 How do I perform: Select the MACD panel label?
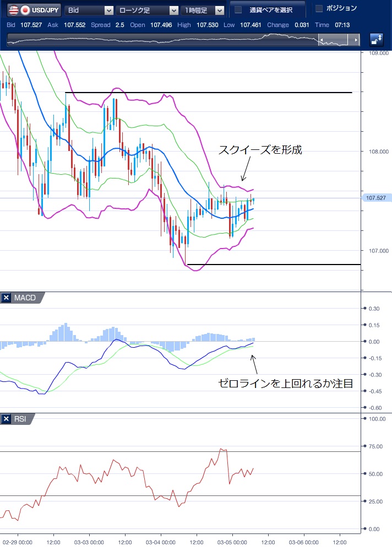pyautogui.click(x=25, y=298)
